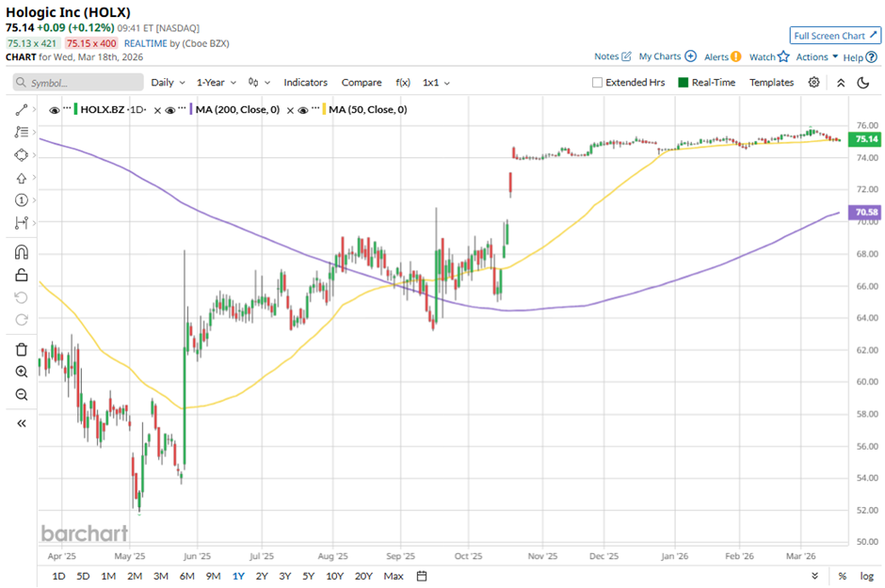Open MA 50 indicator options ellipsis
The height and width of the screenshot is (588, 885).
315,108
